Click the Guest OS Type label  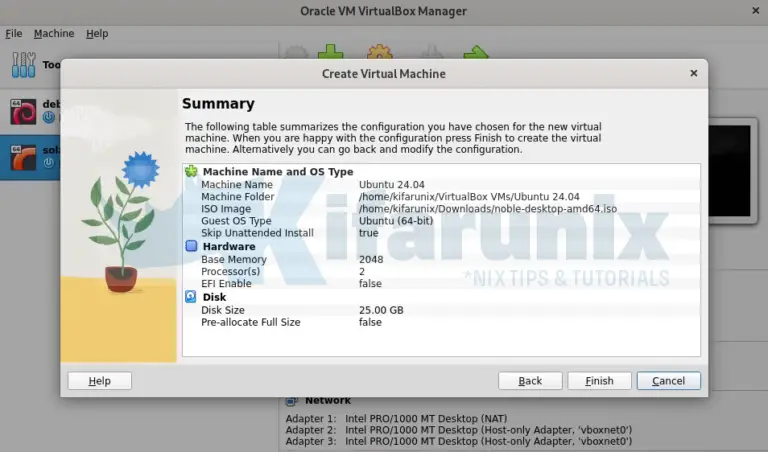coord(236,221)
